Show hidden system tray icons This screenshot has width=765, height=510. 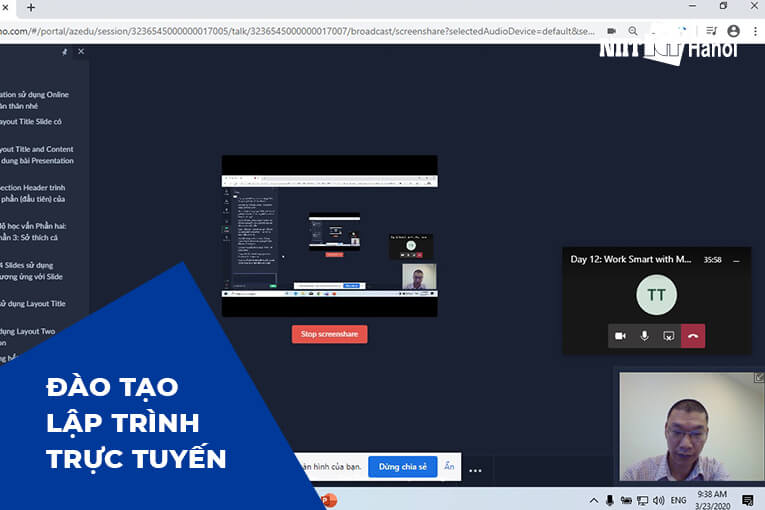coord(593,499)
